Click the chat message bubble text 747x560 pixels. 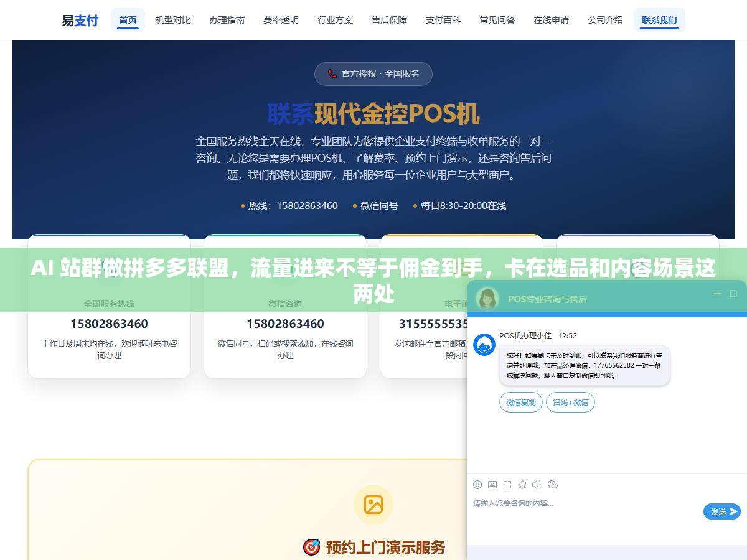[585, 365]
